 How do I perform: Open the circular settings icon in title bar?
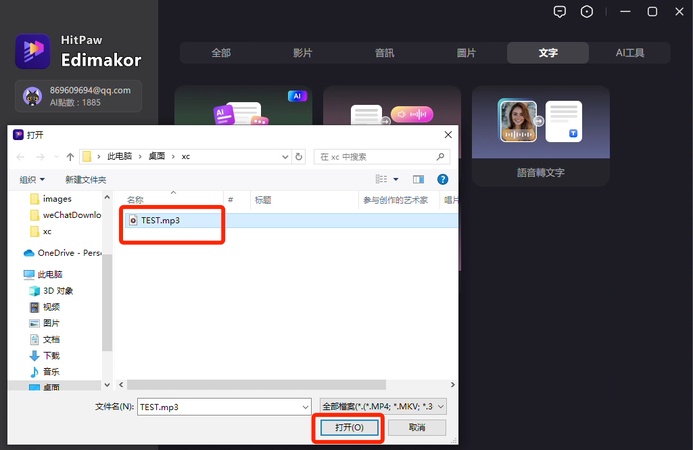pyautogui.click(x=587, y=12)
